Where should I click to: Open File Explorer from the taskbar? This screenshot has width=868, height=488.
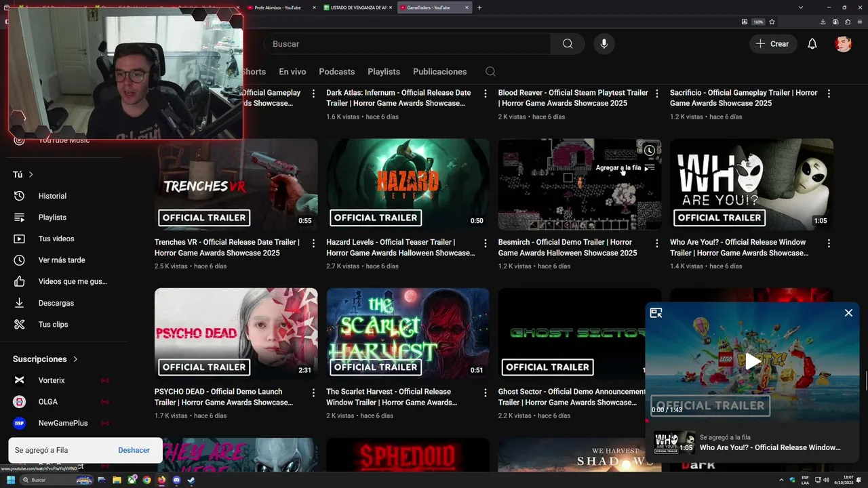coord(117,480)
